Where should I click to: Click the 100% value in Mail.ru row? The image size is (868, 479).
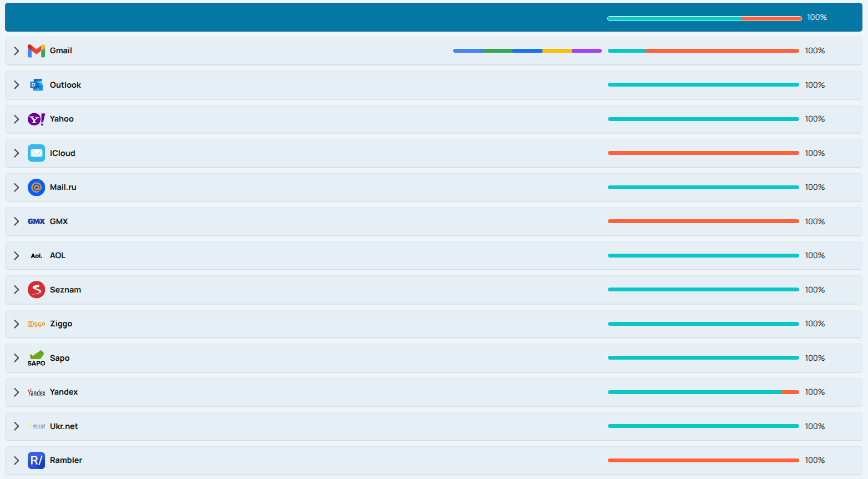(815, 187)
